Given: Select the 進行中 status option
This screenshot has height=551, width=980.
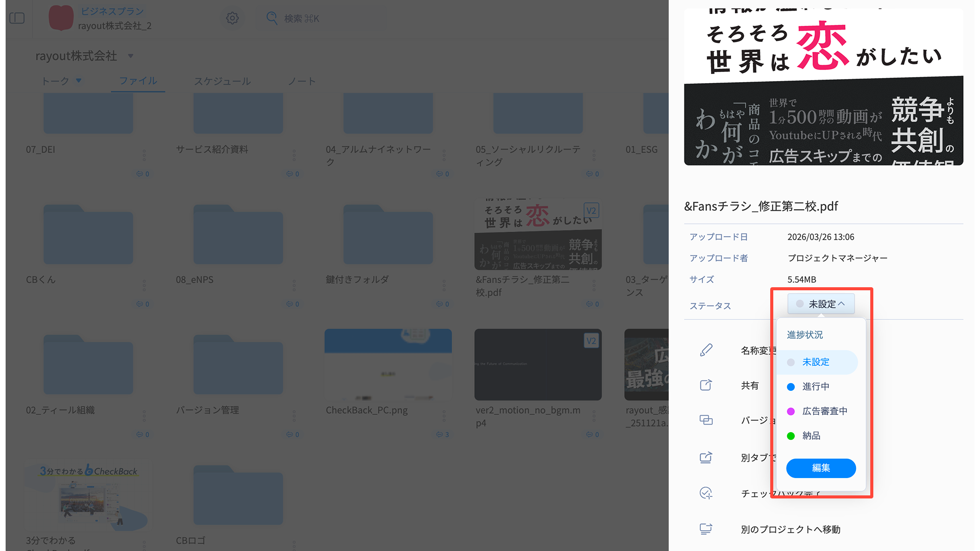Looking at the screenshot, I should click(816, 387).
